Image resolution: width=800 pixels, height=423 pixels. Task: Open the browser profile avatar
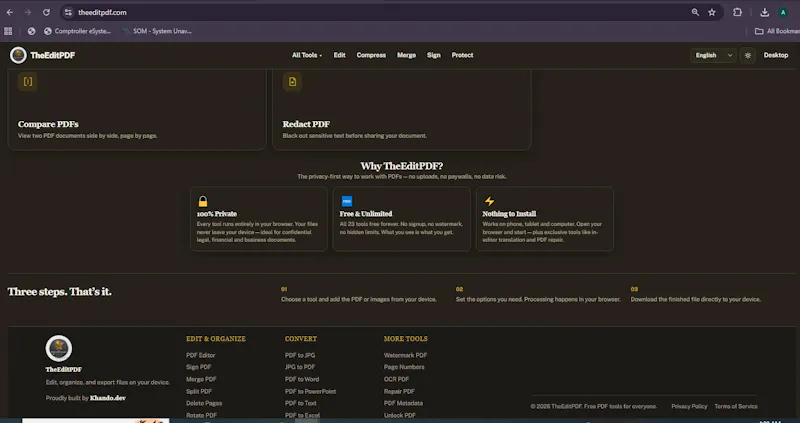pos(783,12)
